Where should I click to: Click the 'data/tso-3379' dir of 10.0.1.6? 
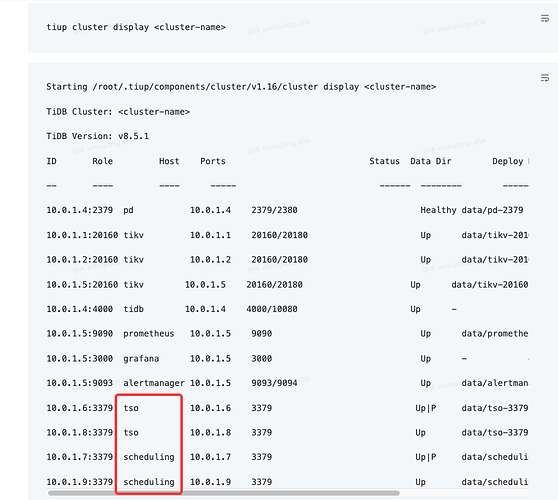pyautogui.click(x=495, y=408)
